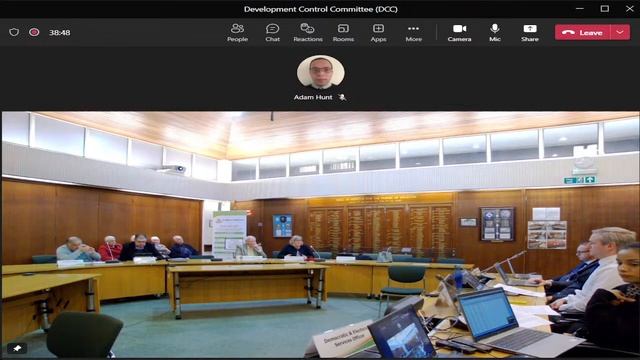Open the meeting Chat

[272, 33]
